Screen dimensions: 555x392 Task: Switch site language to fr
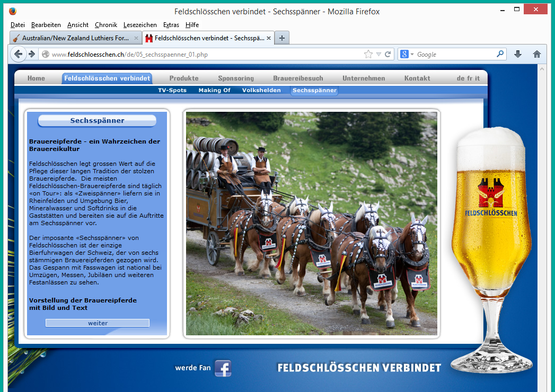469,78
